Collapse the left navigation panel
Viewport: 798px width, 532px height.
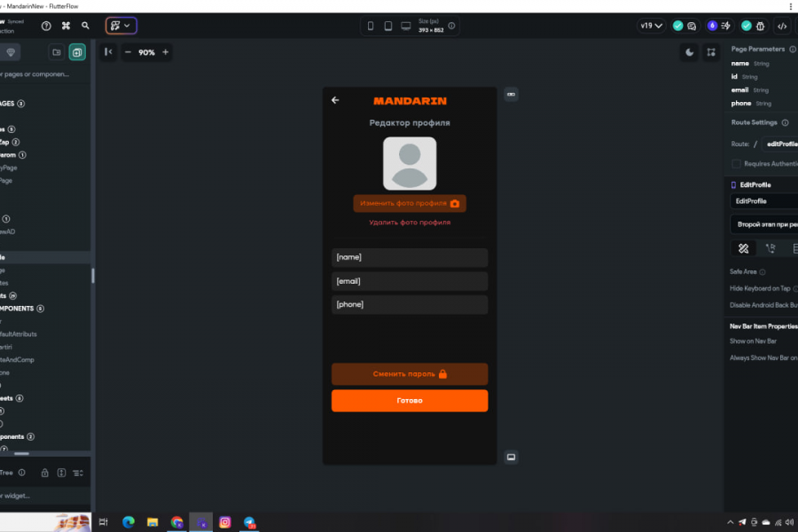pyautogui.click(x=108, y=52)
